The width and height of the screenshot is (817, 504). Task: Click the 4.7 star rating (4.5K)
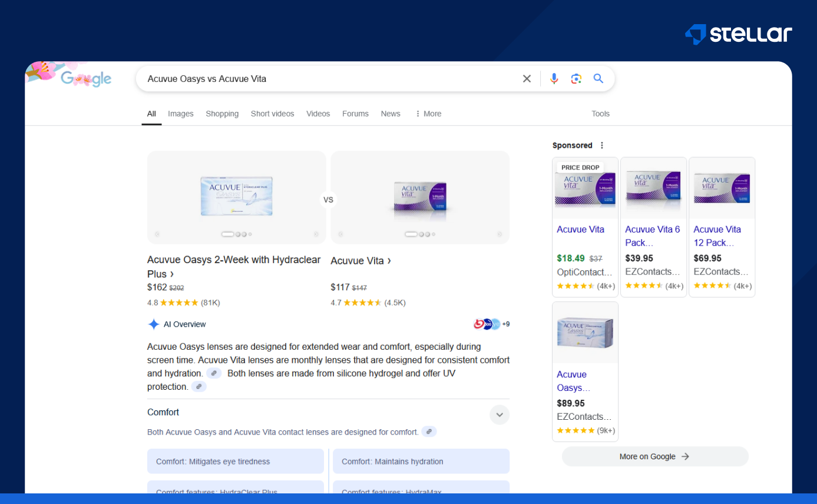368,303
